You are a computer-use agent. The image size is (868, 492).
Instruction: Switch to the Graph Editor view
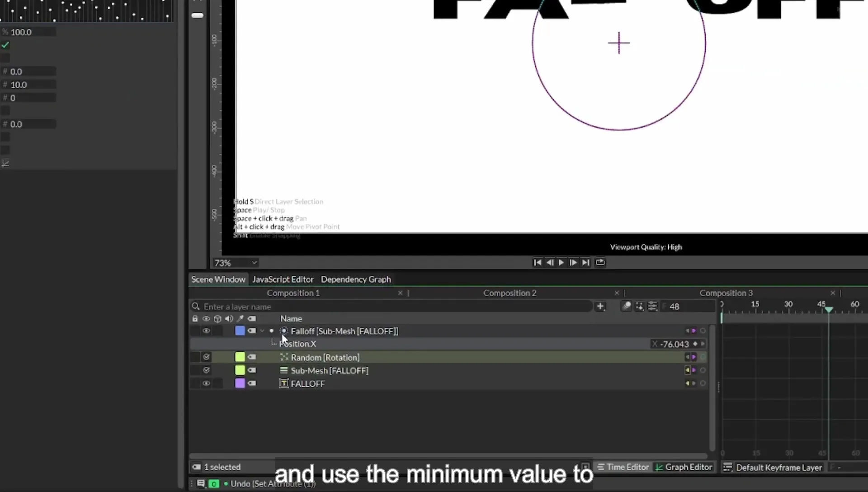[684, 467]
